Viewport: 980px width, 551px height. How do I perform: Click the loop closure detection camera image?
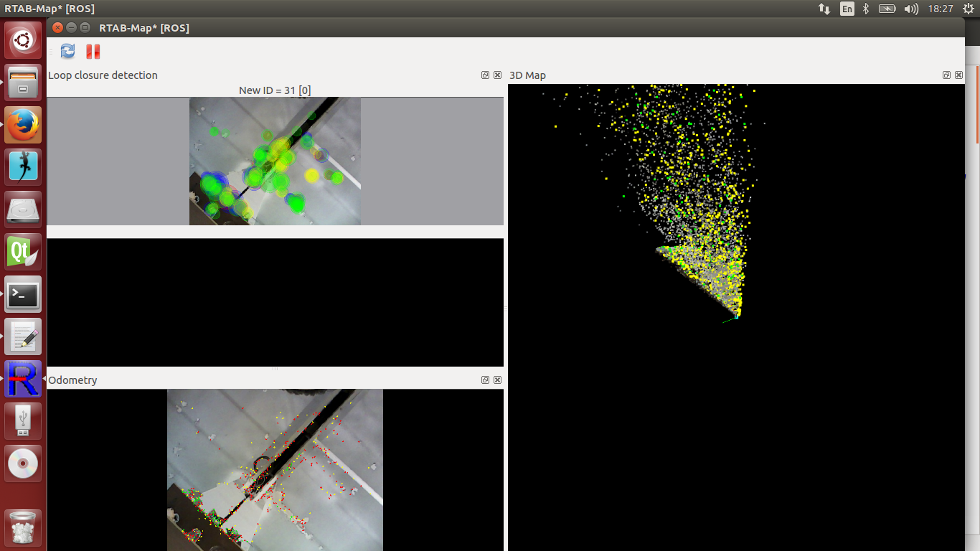275,161
